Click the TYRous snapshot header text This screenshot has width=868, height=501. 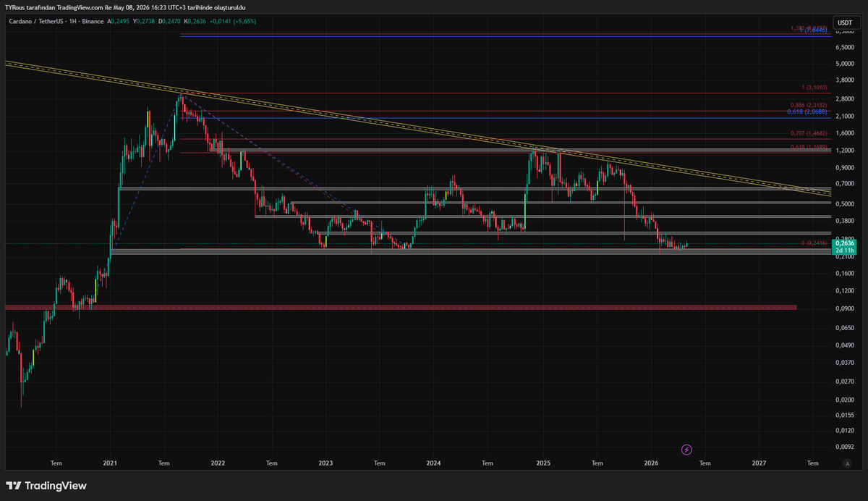click(126, 7)
